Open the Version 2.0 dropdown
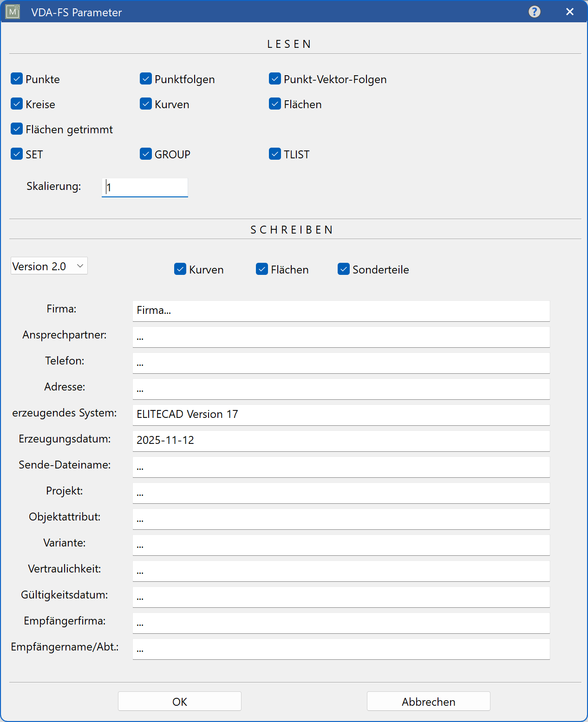This screenshot has height=722, width=588. (x=48, y=266)
